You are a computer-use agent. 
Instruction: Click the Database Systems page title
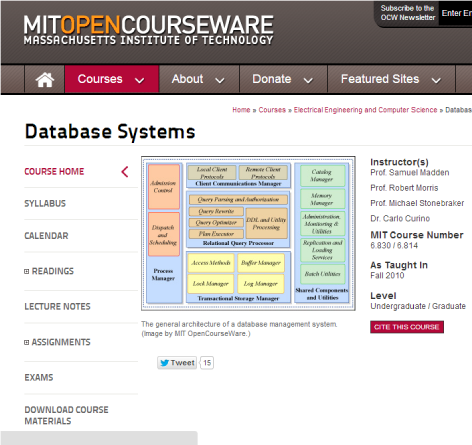pos(110,132)
